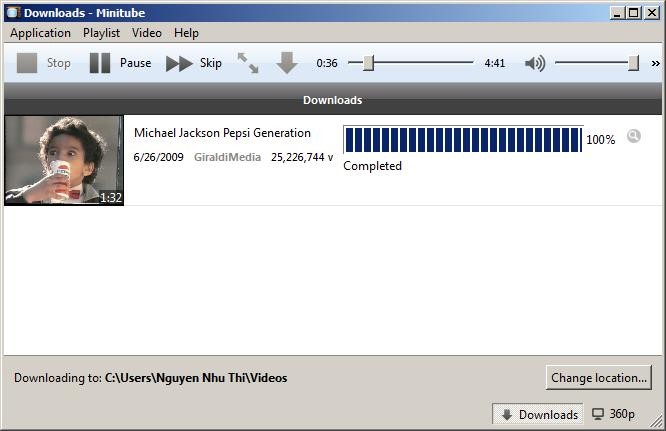Click the video seek slider handle

point(368,63)
